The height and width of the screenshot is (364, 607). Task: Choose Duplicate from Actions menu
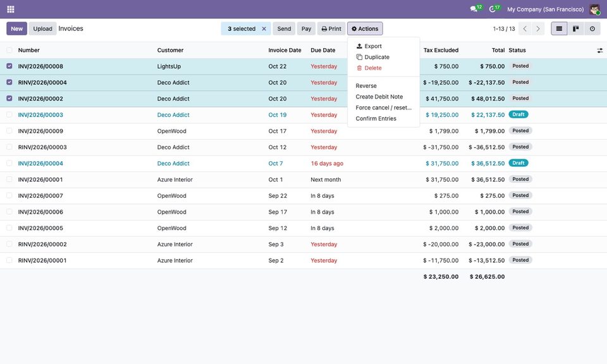(383, 57)
